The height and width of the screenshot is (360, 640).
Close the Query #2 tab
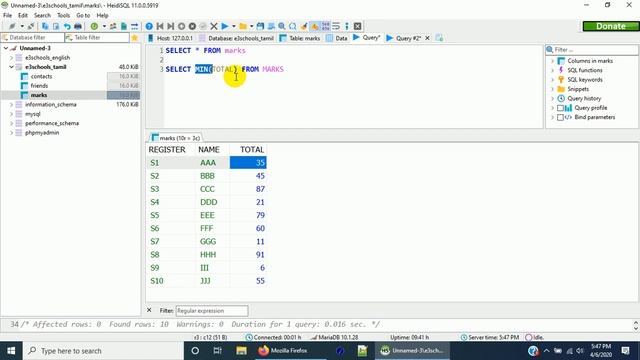(x=427, y=38)
